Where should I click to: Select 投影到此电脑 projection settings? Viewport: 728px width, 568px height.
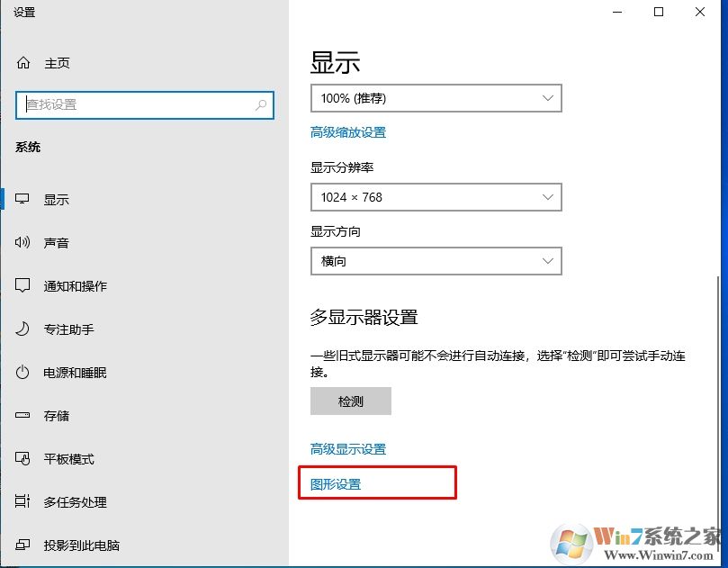coord(22,545)
